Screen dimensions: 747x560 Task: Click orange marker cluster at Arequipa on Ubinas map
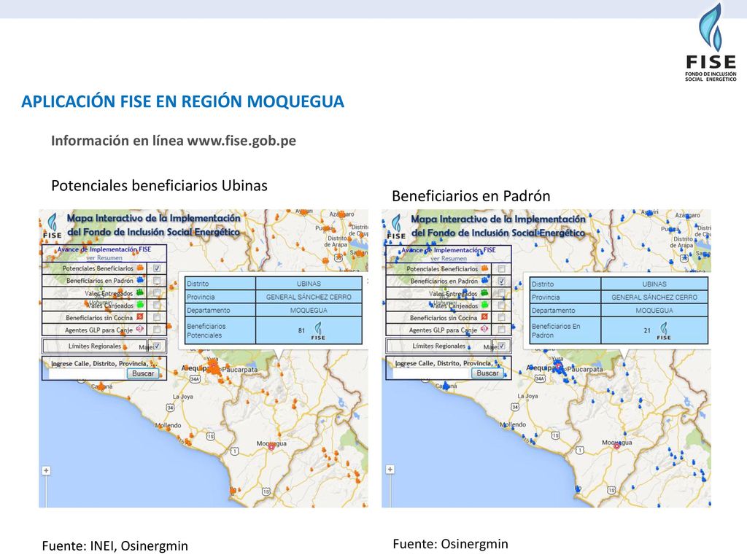[215, 367]
